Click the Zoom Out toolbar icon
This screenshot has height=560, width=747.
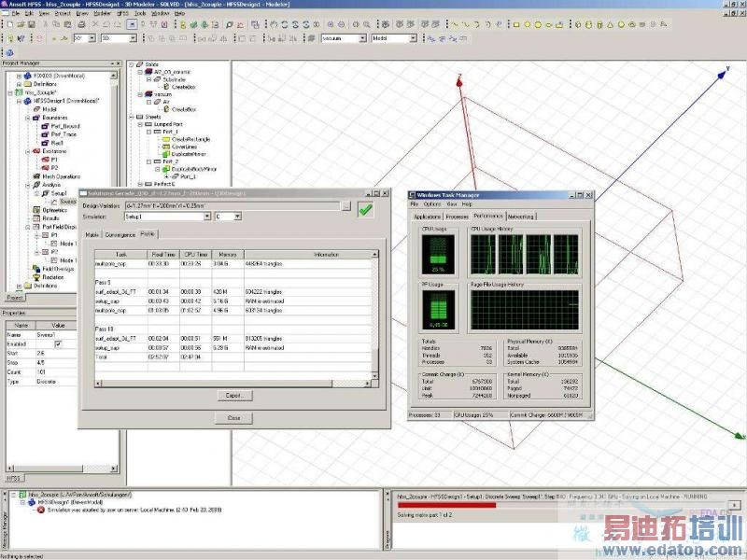click(x=341, y=24)
